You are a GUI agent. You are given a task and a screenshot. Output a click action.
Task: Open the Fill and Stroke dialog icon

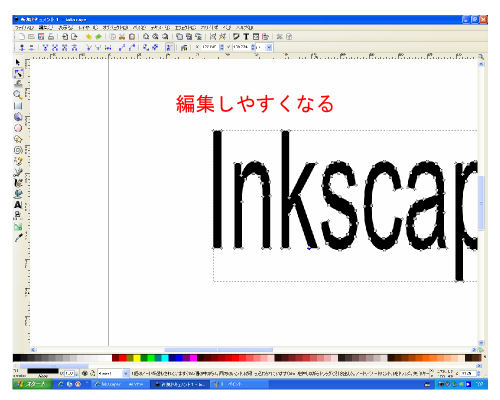tap(236, 37)
